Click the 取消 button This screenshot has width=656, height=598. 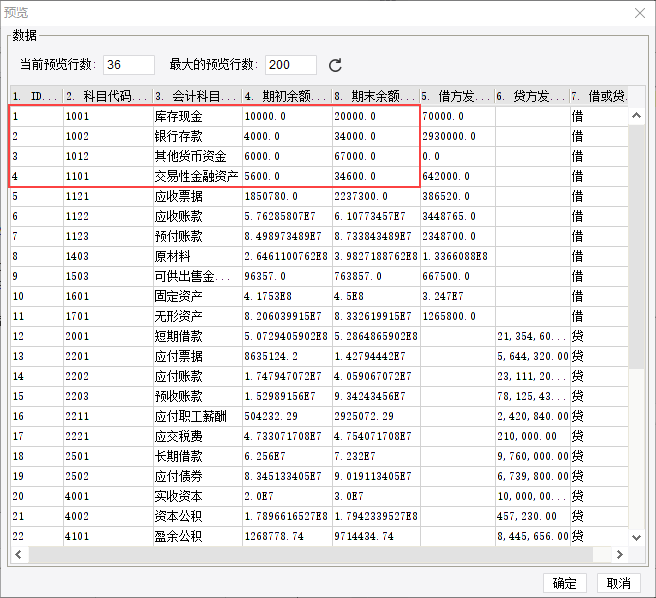pos(618,583)
